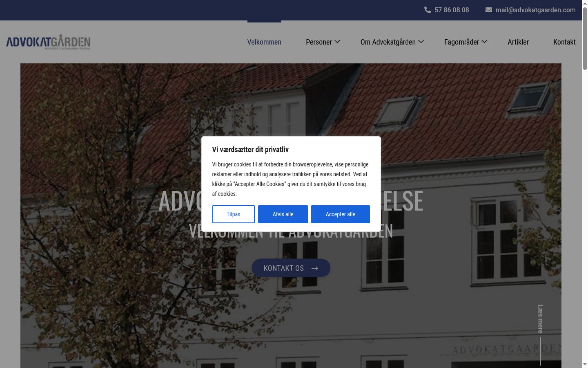Click the KONTAKT OS button

point(291,268)
